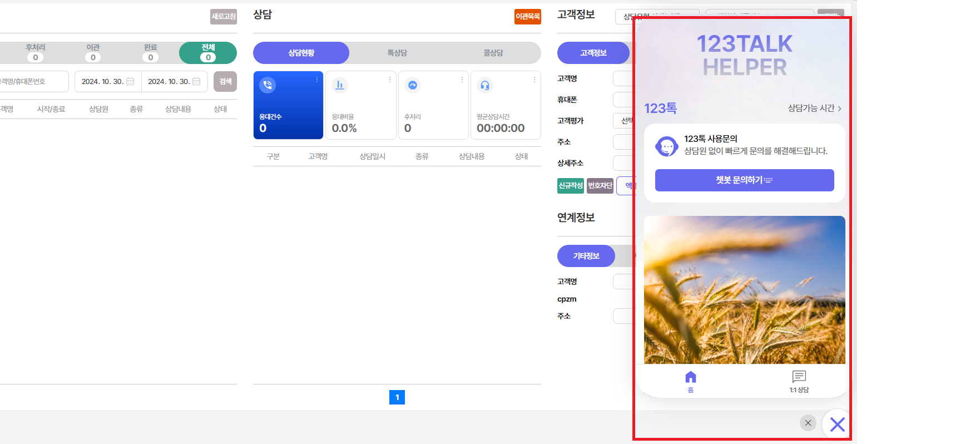Click the arrow icon on 후처리 stat card

(412, 85)
